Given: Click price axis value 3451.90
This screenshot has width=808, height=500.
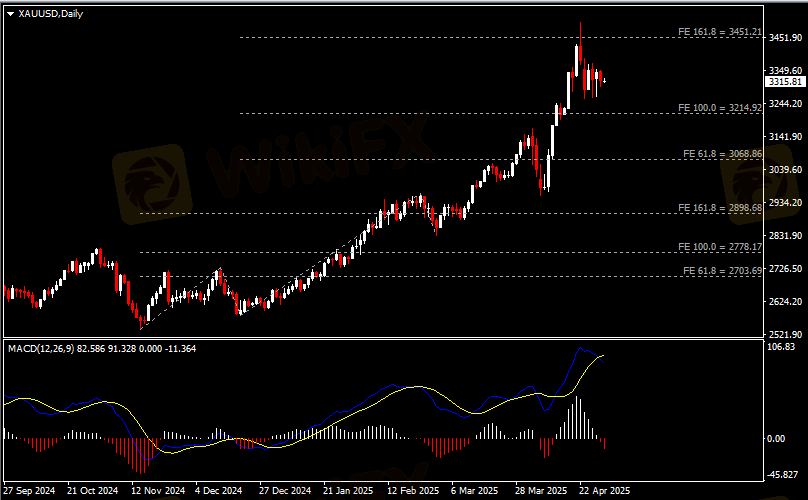Looking at the screenshot, I should tap(785, 38).
